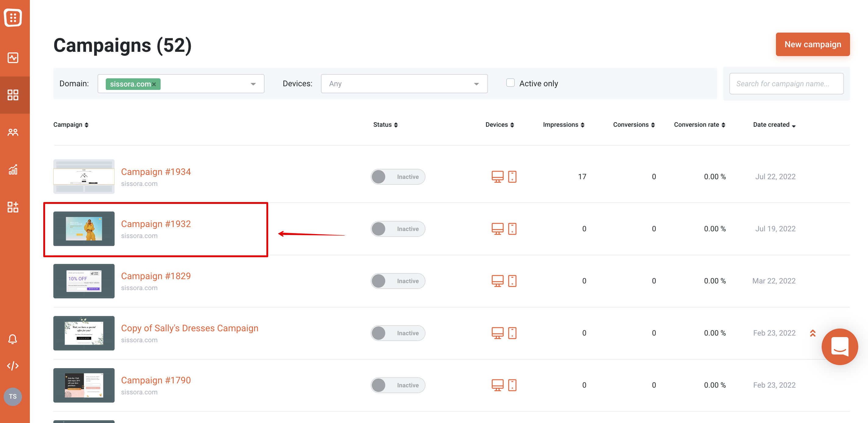The width and height of the screenshot is (868, 423).
Task: Click mobile device icon for Campaign #1934
Action: (512, 177)
